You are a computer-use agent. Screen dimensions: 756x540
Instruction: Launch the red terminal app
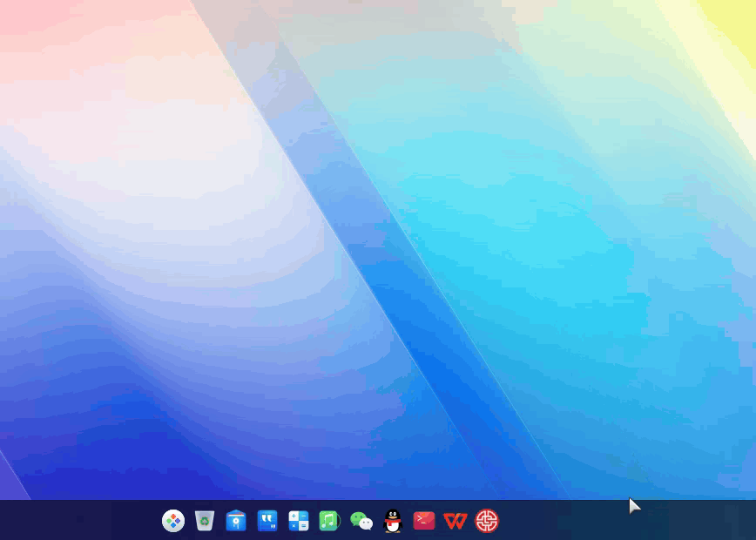pos(424,521)
